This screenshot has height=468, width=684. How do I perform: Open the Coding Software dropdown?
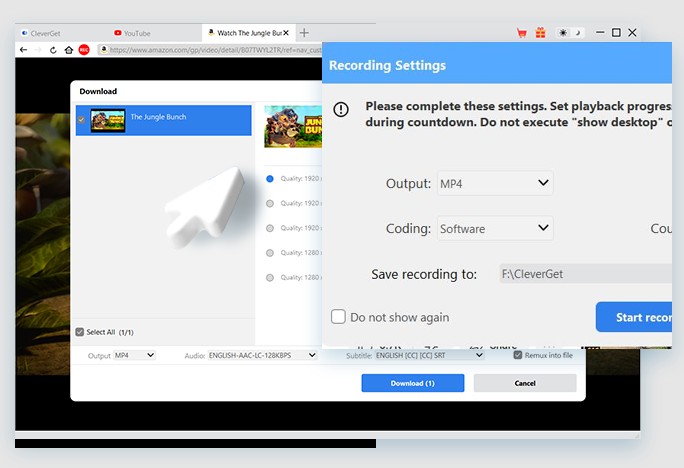pos(495,228)
